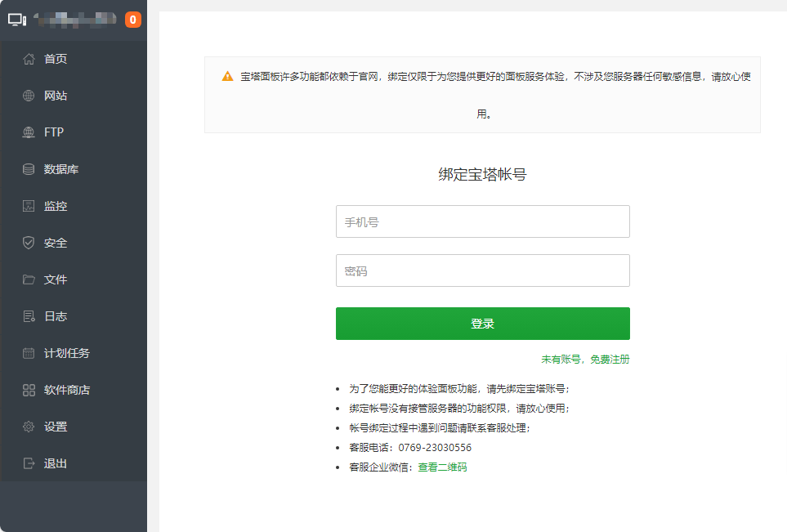This screenshot has height=532, width=787.
Task: Click the home icon beside 首页
Action: pyautogui.click(x=29, y=59)
